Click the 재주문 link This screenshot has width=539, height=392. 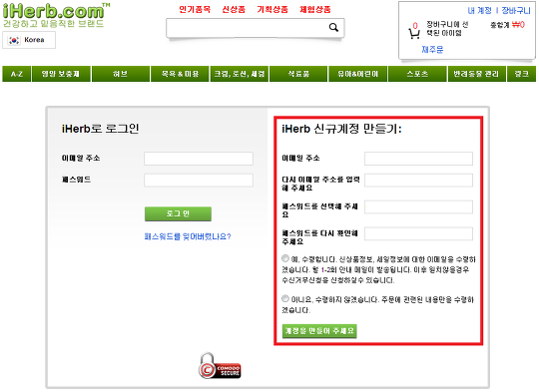tap(432, 50)
